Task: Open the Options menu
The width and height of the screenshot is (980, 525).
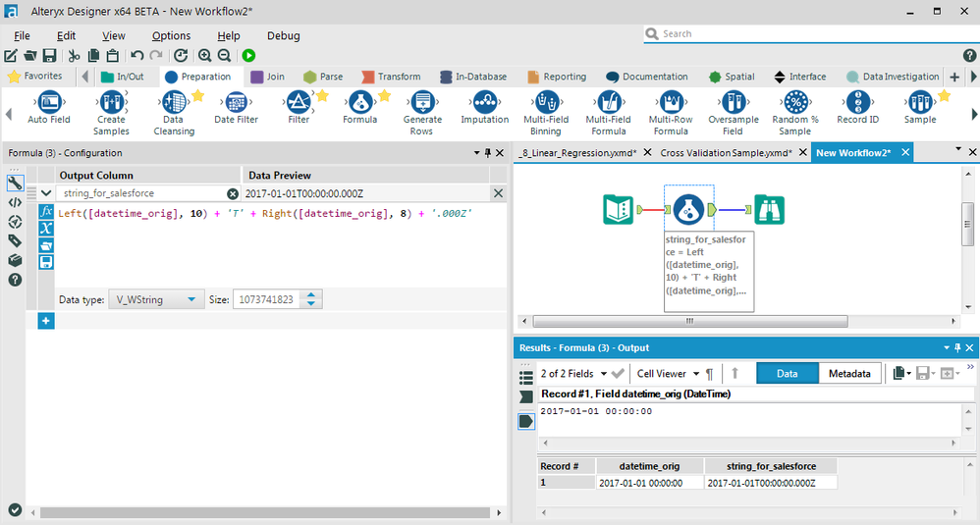Action: click(171, 35)
